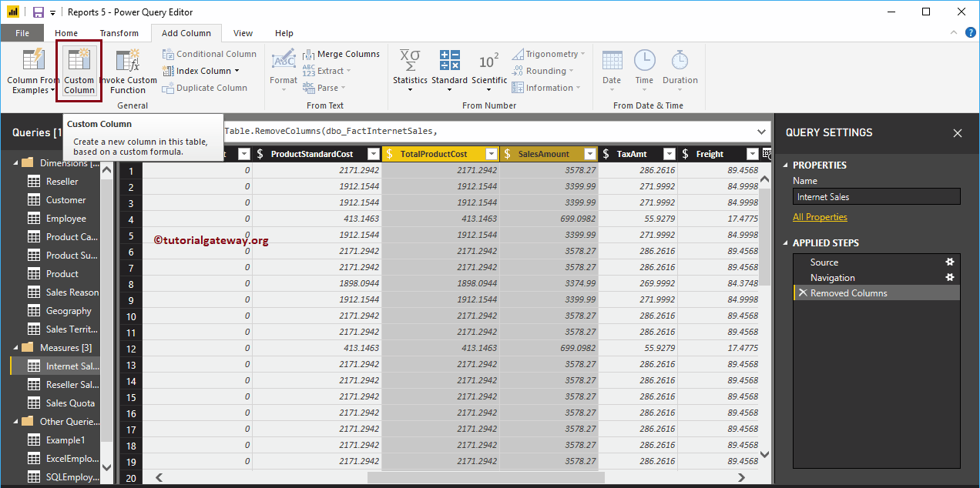
Task: Click the data grid horizontal scrollbar
Action: [486, 477]
